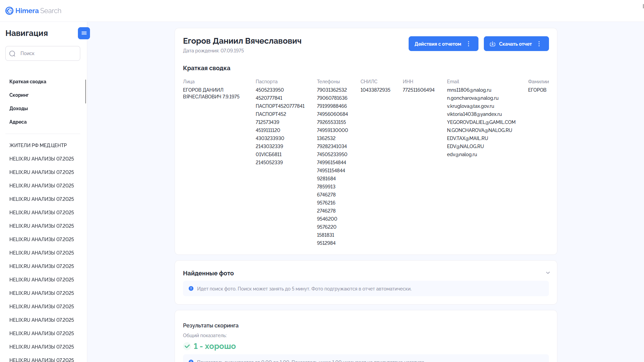Collapse navigation with the hamburger menu button
This screenshot has height=362, width=644.
pos(84,33)
